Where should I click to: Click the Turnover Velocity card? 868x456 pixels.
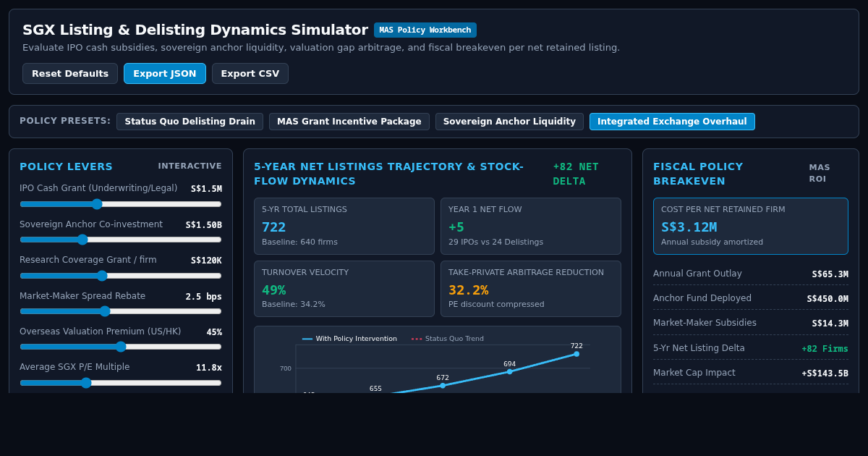pyautogui.click(x=344, y=289)
